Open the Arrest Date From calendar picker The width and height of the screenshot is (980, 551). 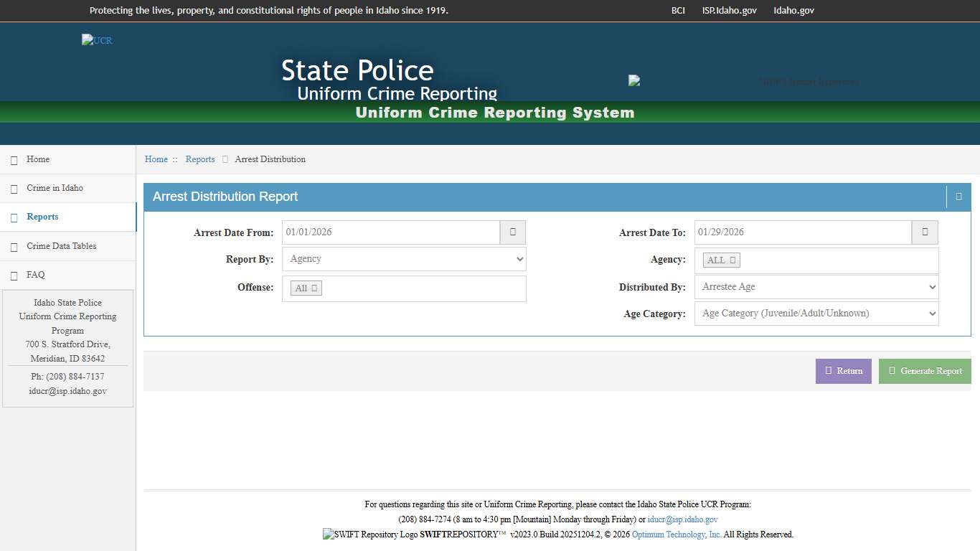512,232
